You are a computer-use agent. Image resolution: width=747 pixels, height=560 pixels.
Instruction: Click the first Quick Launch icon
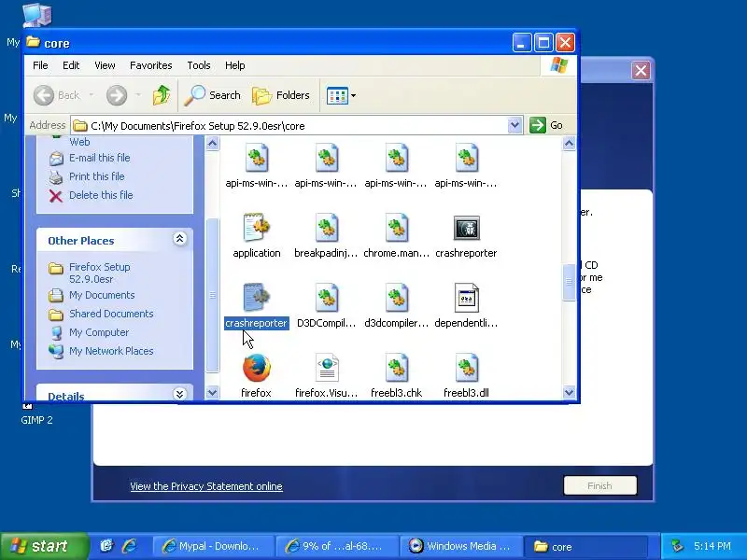point(106,546)
